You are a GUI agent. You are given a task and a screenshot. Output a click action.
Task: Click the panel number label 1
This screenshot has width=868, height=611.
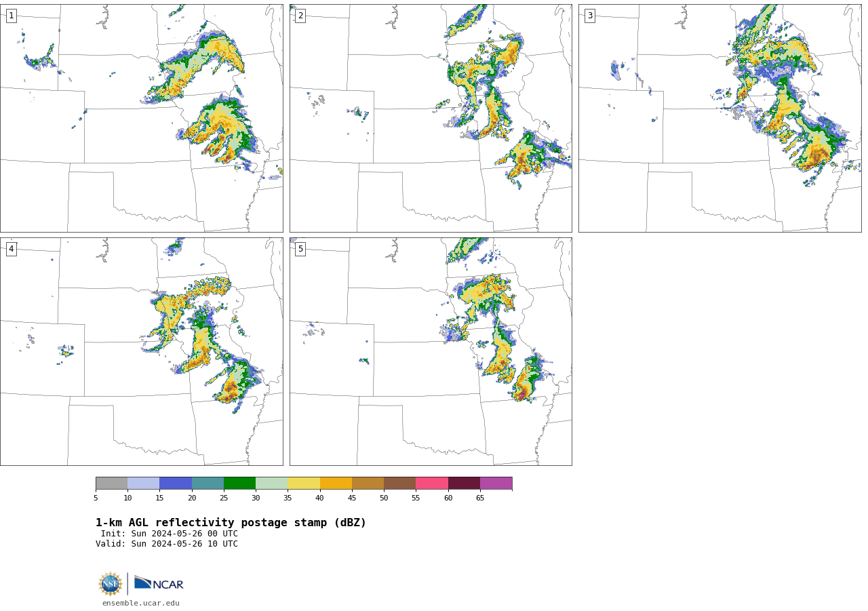point(11,16)
